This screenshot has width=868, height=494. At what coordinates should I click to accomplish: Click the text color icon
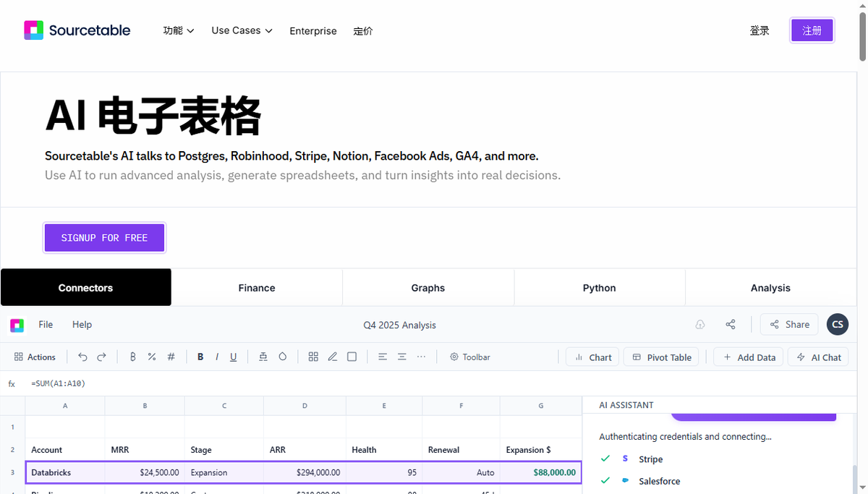pos(263,357)
